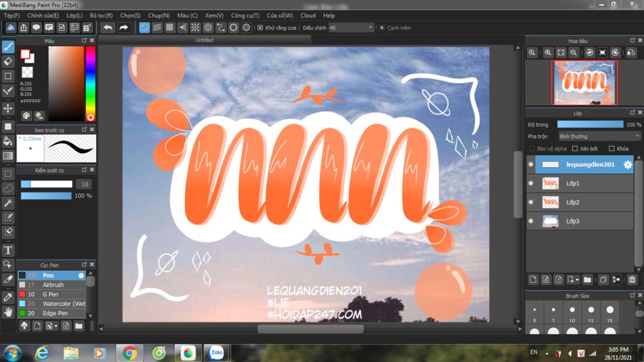Add a new layer folder
The width and height of the screenshot is (644, 362).
(587, 280)
